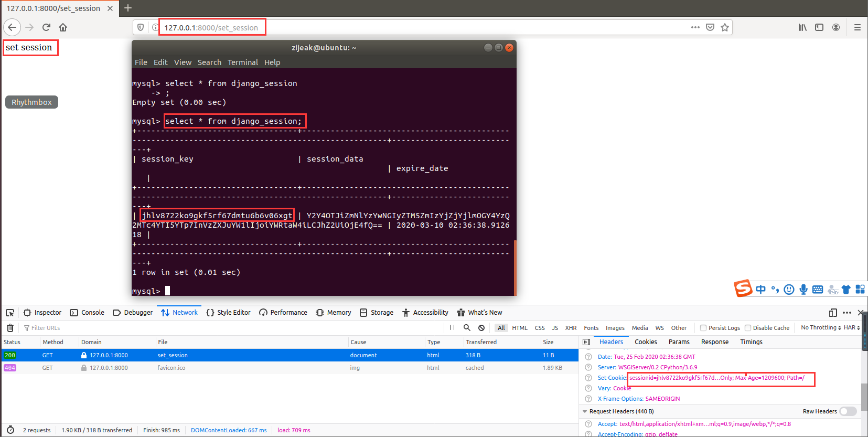The image size is (868, 437).
Task: Toggle the All request filter
Action: pos(501,328)
